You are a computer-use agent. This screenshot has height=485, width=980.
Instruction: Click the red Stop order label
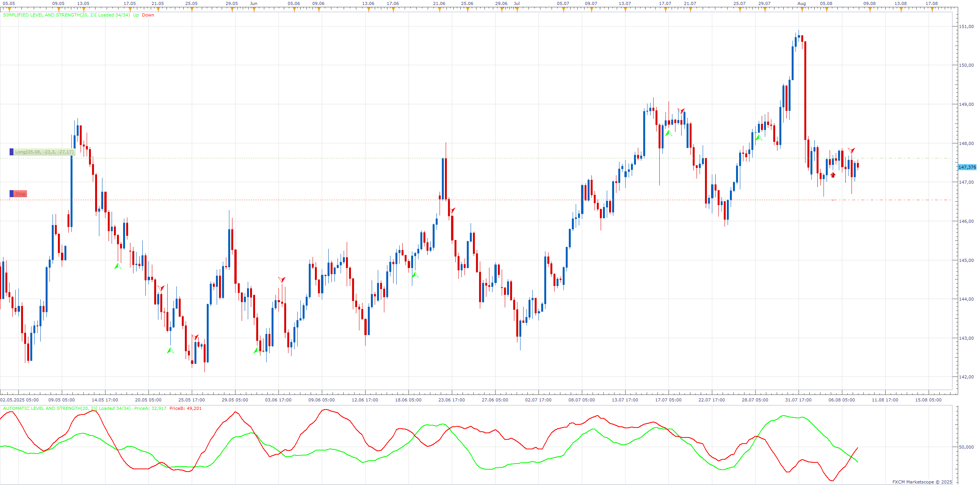pyautogui.click(x=20, y=194)
